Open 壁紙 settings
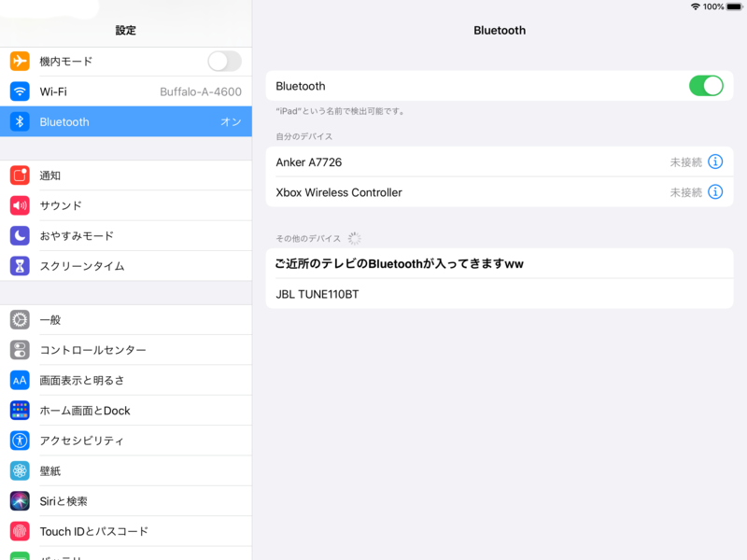The image size is (747, 560). click(x=126, y=470)
